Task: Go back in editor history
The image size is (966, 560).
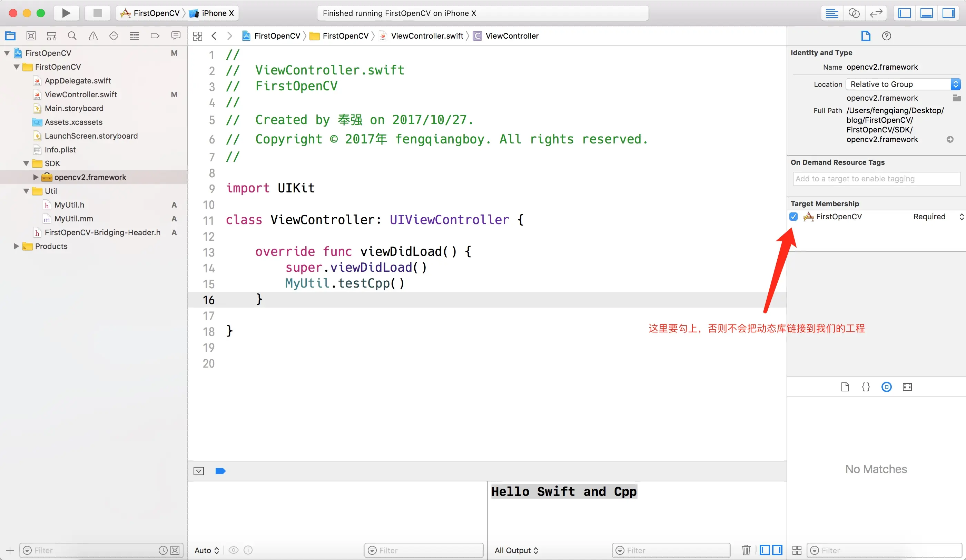Action: [x=214, y=36]
